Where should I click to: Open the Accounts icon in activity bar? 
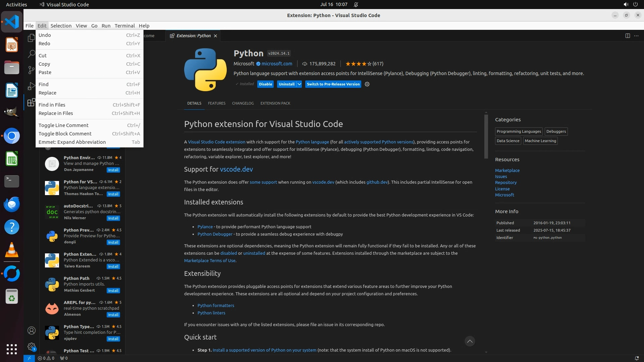32,330
